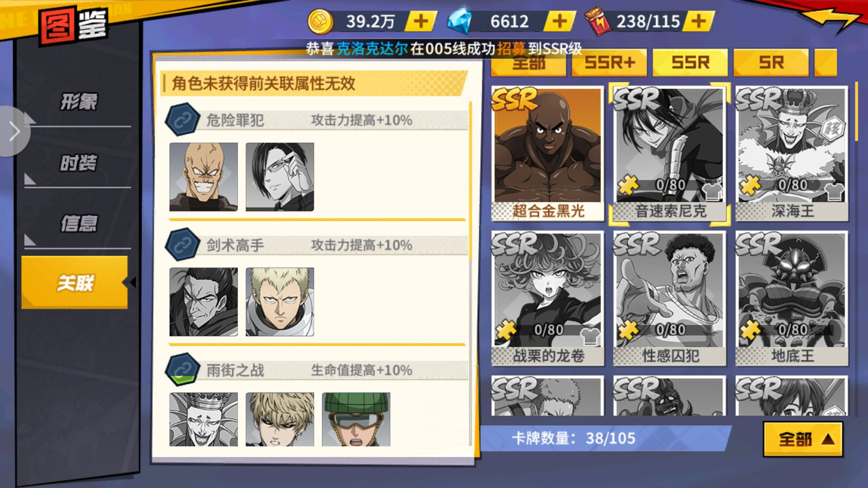
Task: Add more blue diamonds with plus icon
Action: tap(560, 21)
